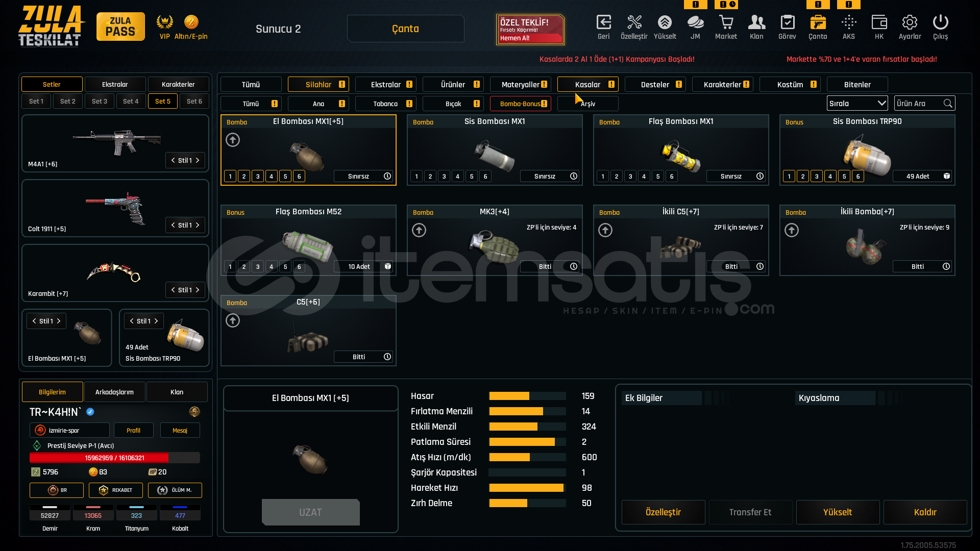
Task: Click the UZAT button
Action: click(x=310, y=512)
